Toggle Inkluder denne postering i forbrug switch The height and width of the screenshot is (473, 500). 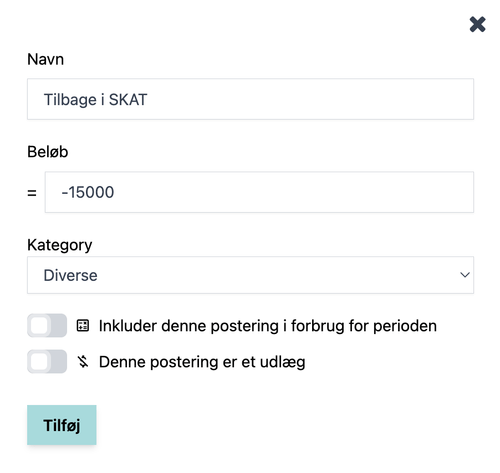pyautogui.click(x=47, y=325)
